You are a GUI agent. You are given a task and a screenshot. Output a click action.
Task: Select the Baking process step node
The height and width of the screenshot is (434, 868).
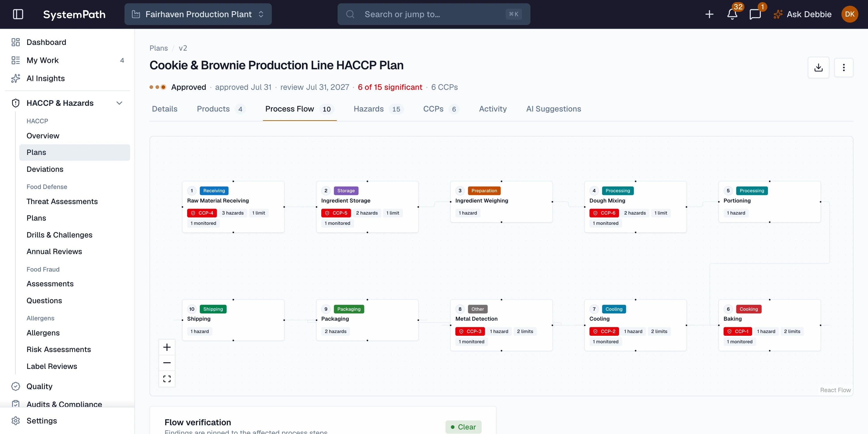tap(769, 325)
